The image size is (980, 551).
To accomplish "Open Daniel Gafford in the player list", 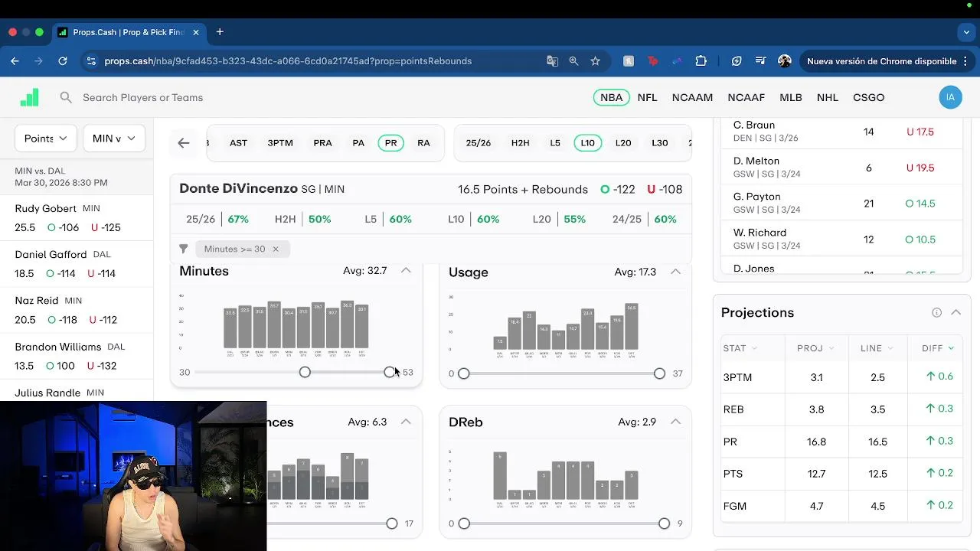I will click(x=77, y=264).
